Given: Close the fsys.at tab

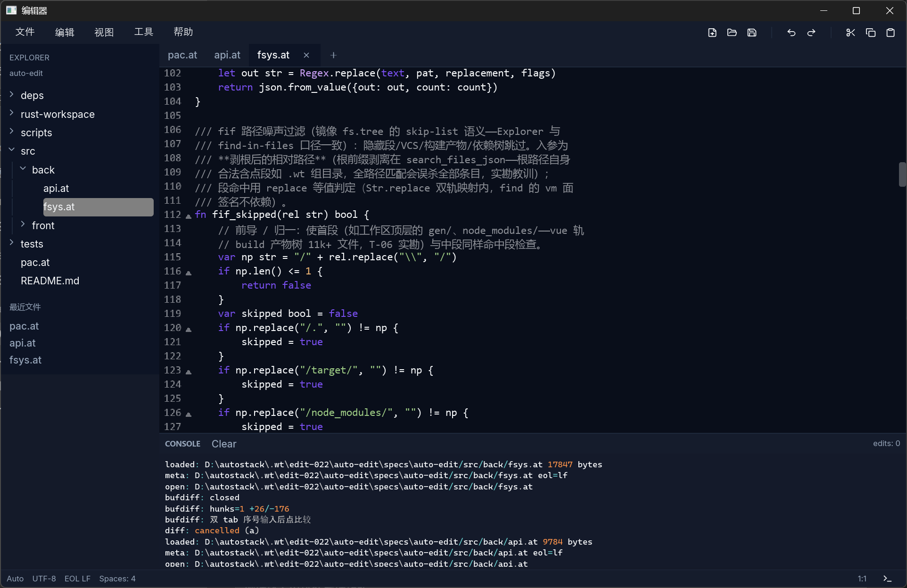Looking at the screenshot, I should point(306,55).
